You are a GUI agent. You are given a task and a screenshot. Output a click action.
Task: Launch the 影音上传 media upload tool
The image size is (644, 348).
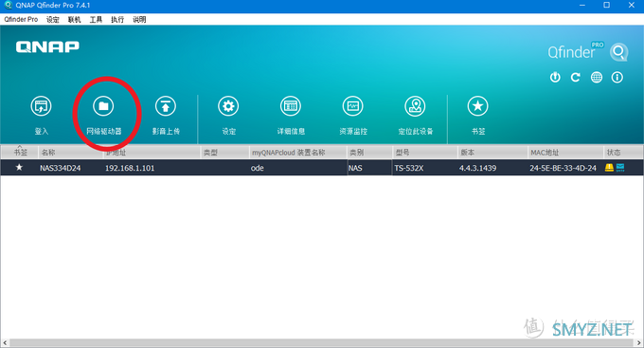click(166, 106)
